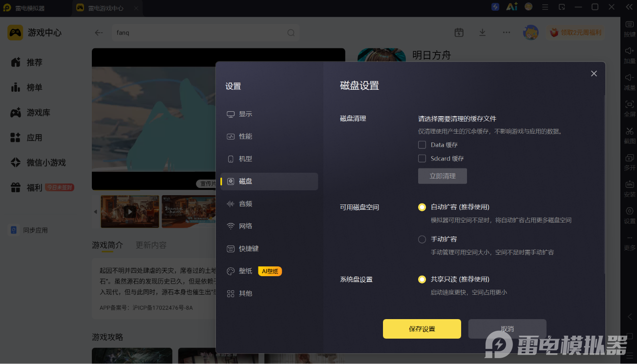Go to 榜单 in game center sidebar
Image resolution: width=637 pixels, height=364 pixels.
[x=27, y=87]
